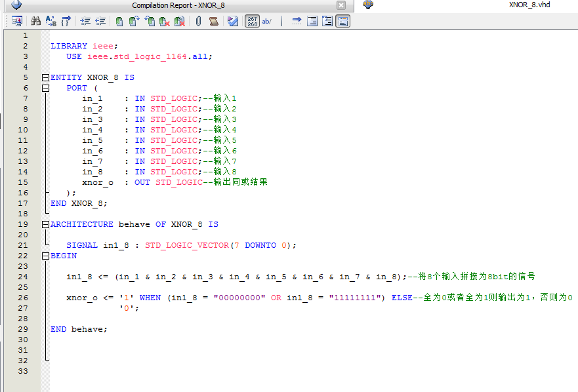Toggle whitespace display with the ab/ icon
The width and height of the screenshot is (578, 392).
click(266, 20)
